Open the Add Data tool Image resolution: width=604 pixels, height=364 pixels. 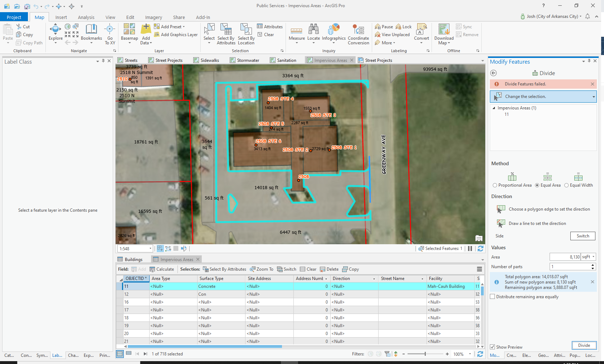coord(146,34)
